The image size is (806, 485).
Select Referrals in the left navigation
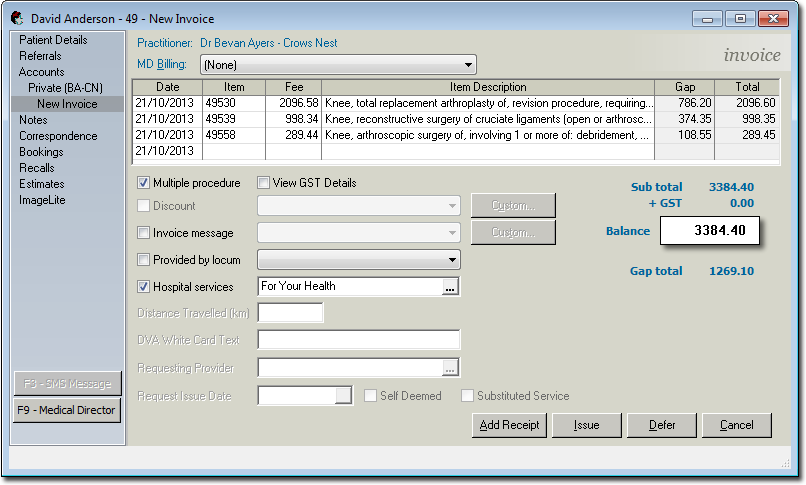coord(40,56)
